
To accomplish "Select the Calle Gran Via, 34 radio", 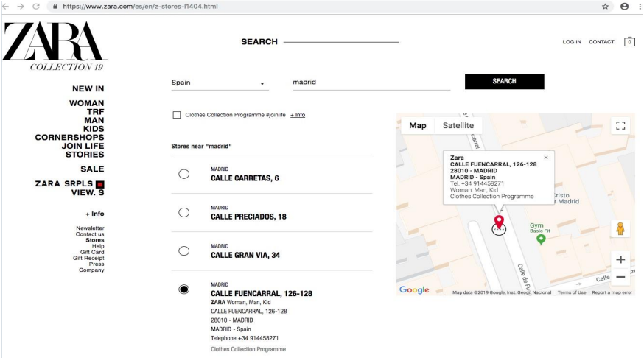I will 184,251.
